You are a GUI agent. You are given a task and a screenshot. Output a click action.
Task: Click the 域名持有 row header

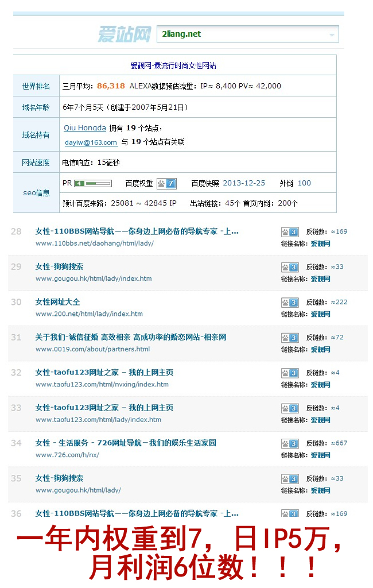36,135
